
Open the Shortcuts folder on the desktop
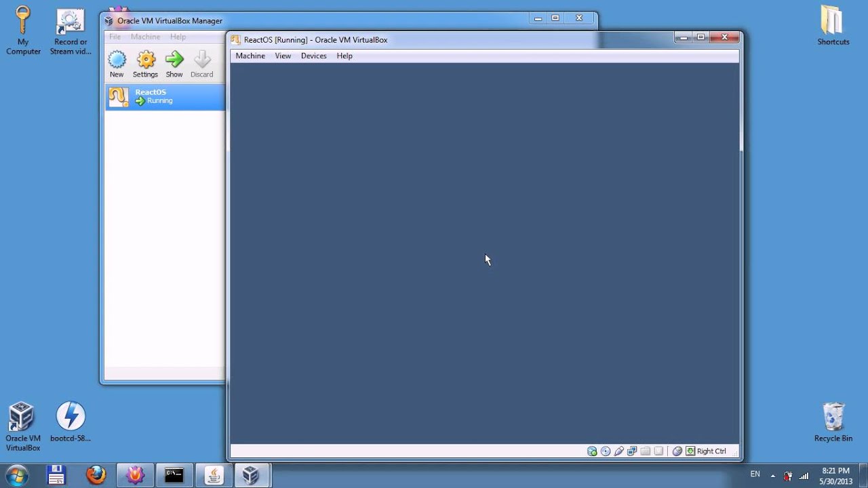pos(833,26)
